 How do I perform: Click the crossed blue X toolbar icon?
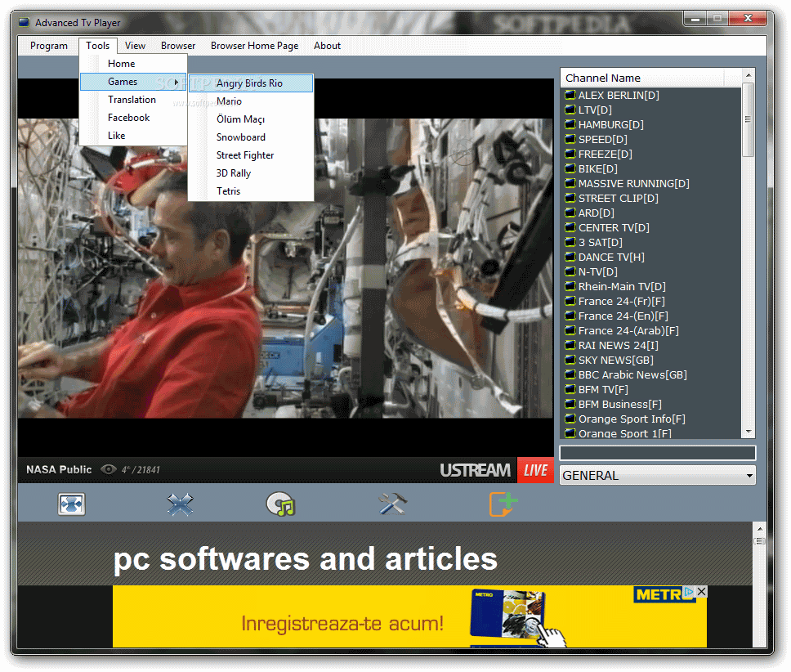180,504
